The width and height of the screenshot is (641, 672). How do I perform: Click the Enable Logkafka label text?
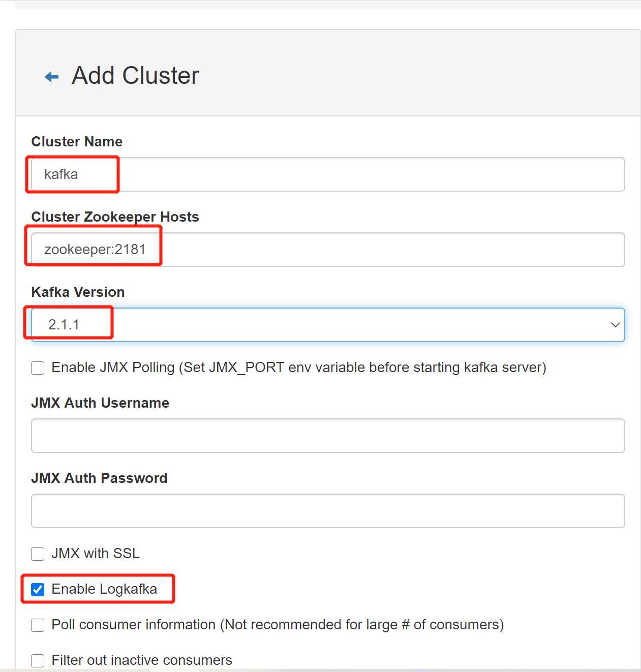tap(104, 589)
